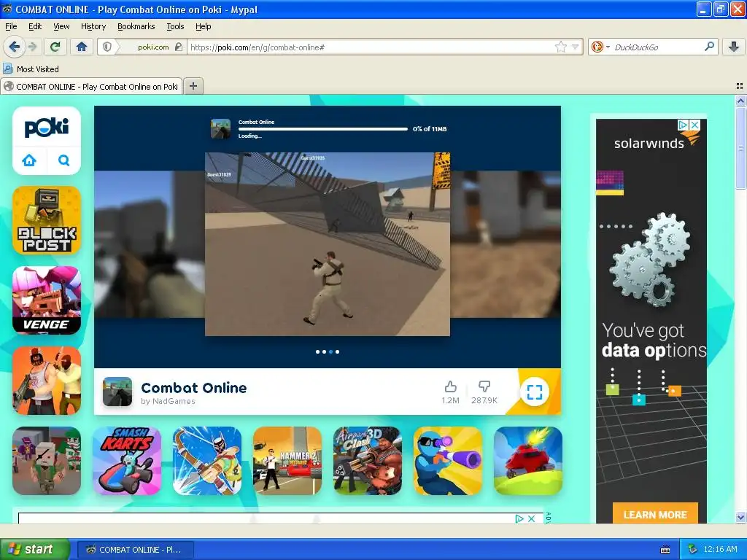Open the archer ninja game thumbnail
The width and height of the screenshot is (747, 560).
tap(207, 461)
